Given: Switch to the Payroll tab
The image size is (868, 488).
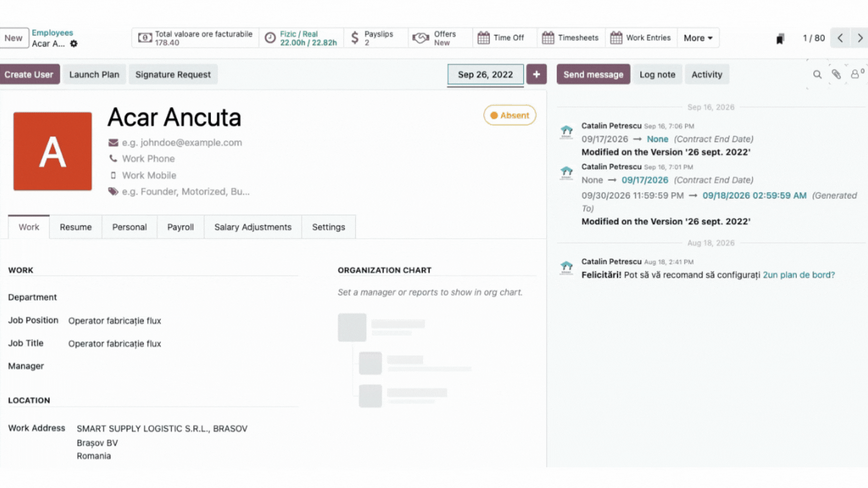Looking at the screenshot, I should [180, 227].
